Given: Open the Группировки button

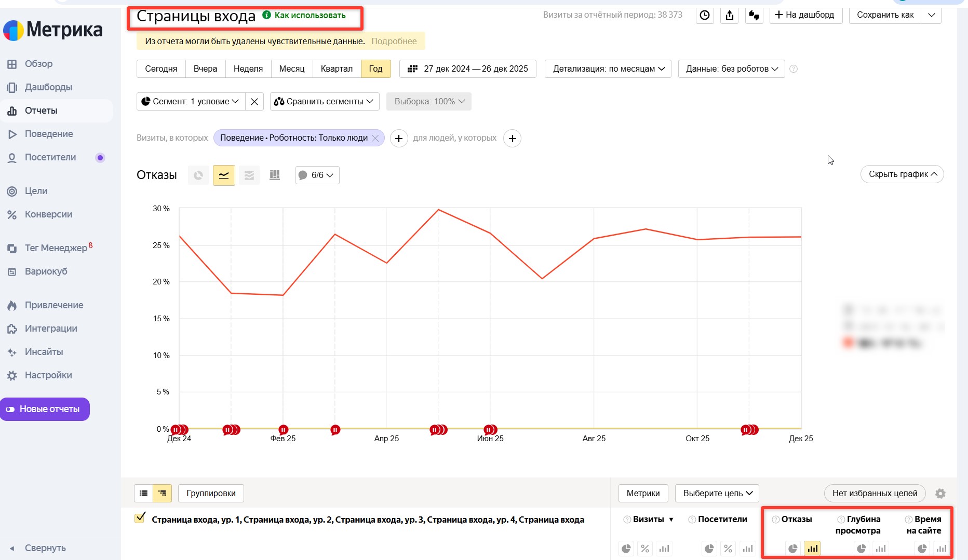Looking at the screenshot, I should pyautogui.click(x=211, y=493).
